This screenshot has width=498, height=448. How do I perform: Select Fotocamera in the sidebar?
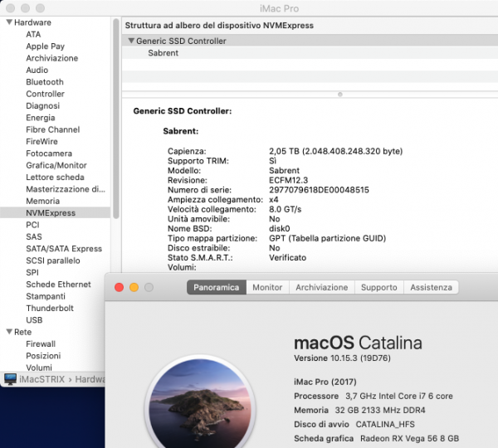(x=49, y=153)
